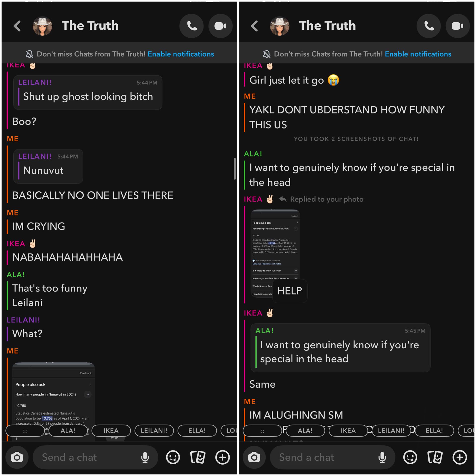476x476 pixels.
Task: Start a video call in the right chat
Action: (x=457, y=26)
